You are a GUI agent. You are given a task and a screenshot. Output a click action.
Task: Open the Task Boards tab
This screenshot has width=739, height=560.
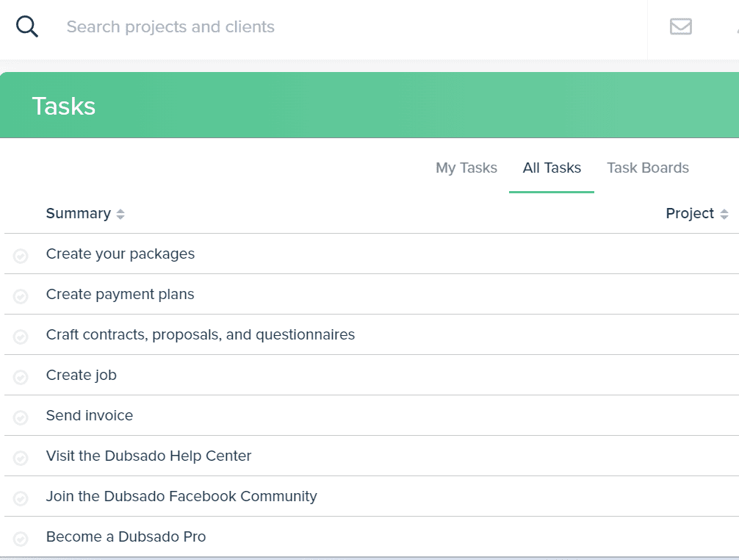coord(648,168)
